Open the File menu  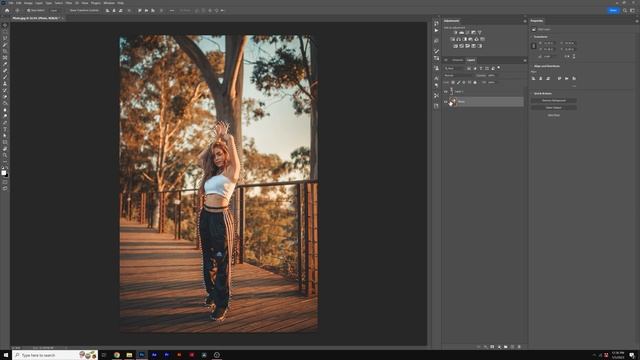point(11,3)
